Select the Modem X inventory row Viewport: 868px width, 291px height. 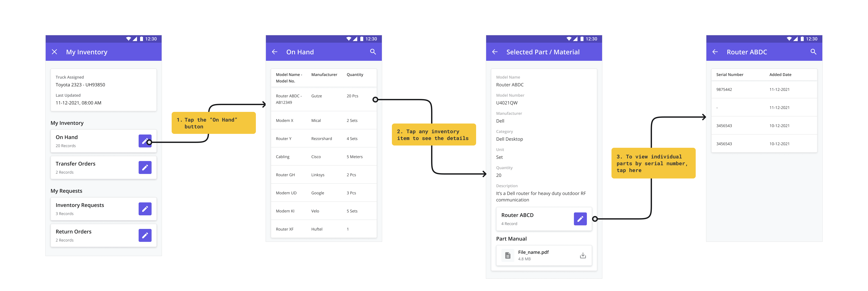point(324,120)
